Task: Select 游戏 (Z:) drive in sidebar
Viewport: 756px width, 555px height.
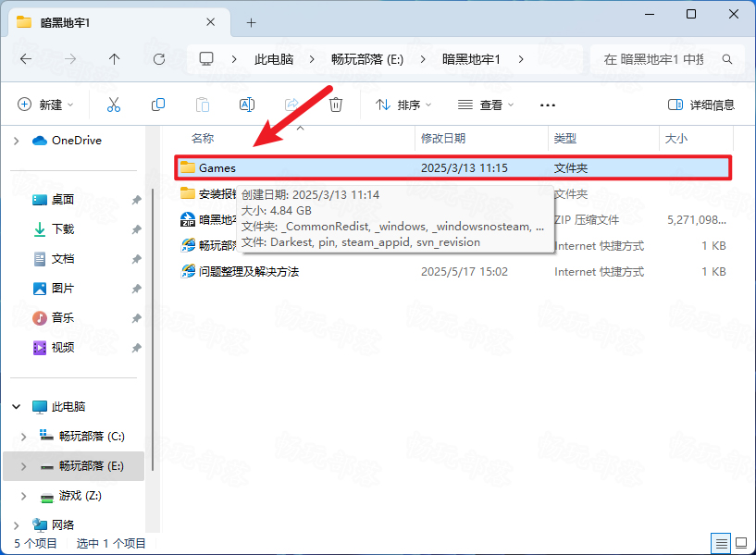Action: tap(80, 496)
